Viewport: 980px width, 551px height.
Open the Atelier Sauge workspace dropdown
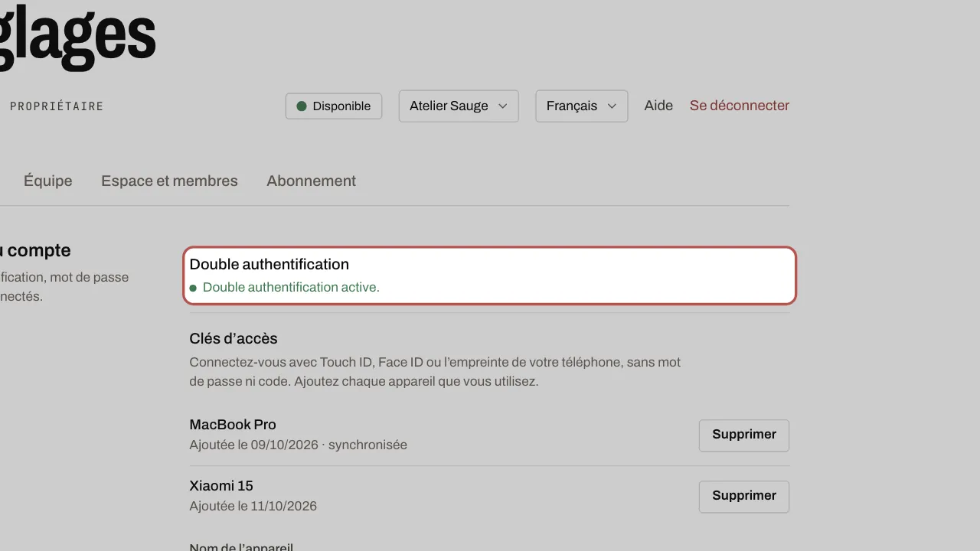(x=459, y=106)
